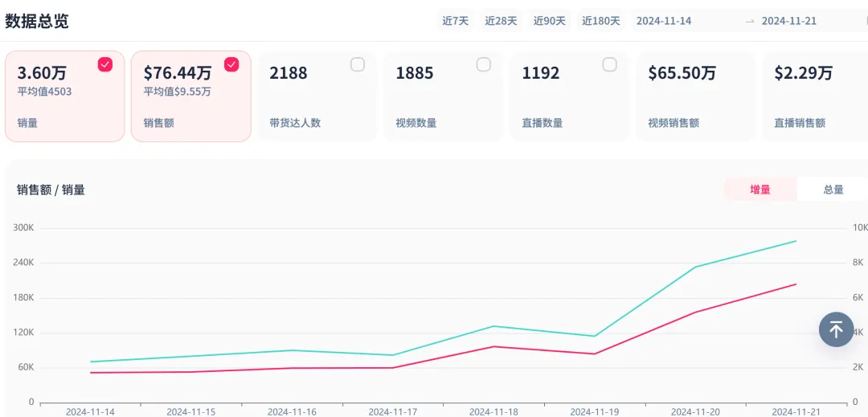
Task: Open end date field 2024-11-21
Action: point(789,21)
